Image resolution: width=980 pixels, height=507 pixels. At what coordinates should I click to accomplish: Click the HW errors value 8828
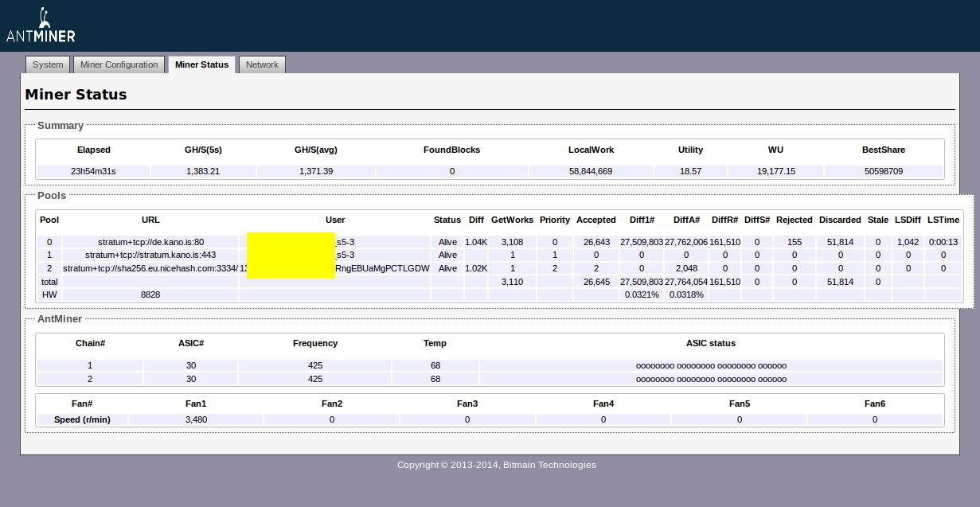150,294
